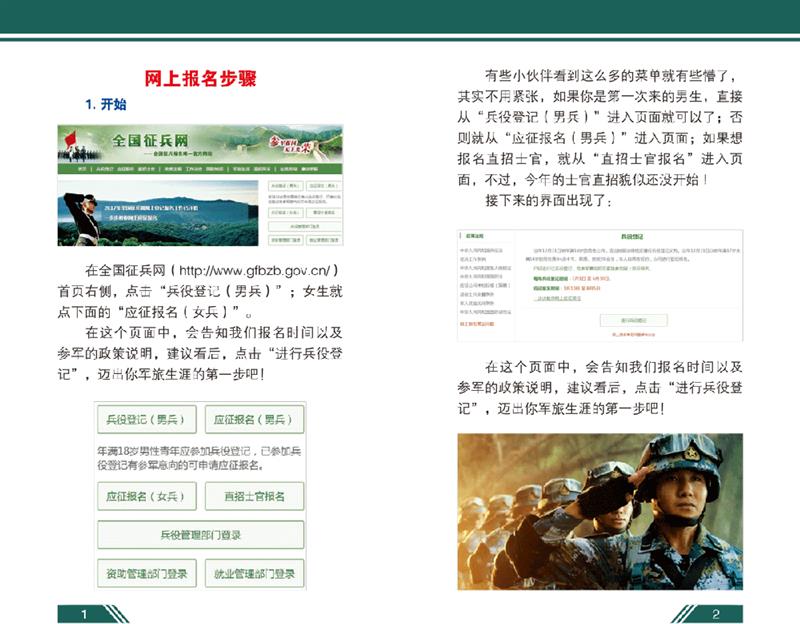
Task: Click the text '首页右侧，点击“兵役登记（男兵）”'
Action: coord(171,291)
